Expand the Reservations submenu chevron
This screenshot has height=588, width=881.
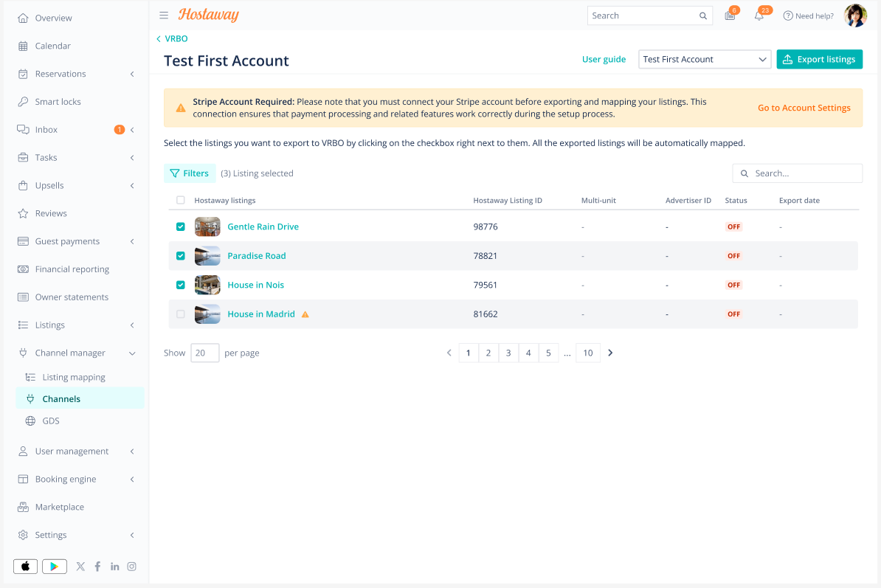tap(132, 74)
